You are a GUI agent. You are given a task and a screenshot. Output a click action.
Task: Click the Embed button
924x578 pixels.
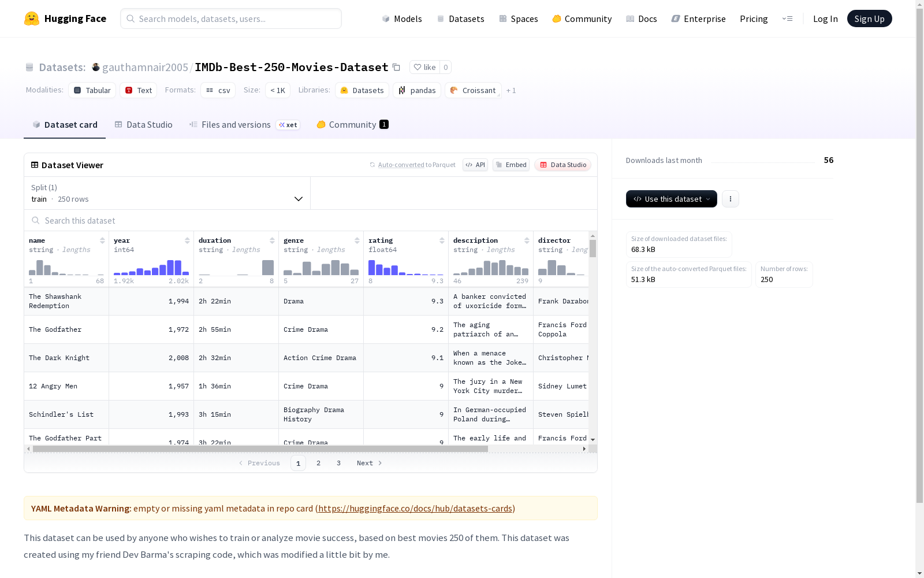tap(511, 165)
